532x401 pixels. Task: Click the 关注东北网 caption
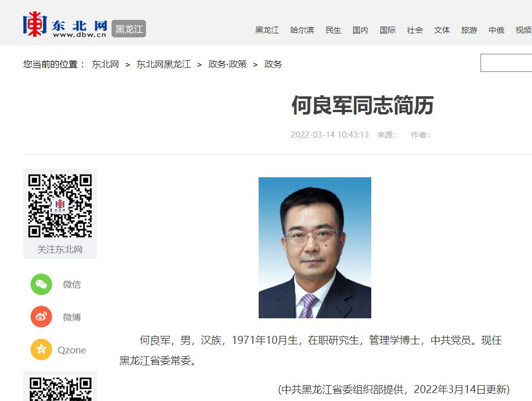pyautogui.click(x=60, y=250)
